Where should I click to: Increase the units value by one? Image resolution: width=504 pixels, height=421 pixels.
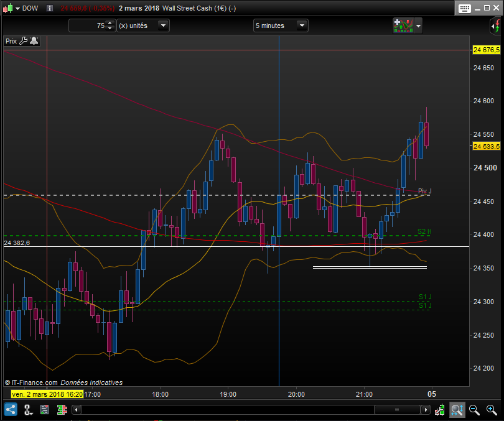[110, 23]
